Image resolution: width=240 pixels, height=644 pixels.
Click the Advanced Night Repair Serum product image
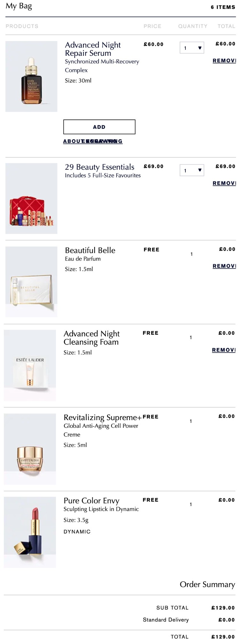click(31, 76)
